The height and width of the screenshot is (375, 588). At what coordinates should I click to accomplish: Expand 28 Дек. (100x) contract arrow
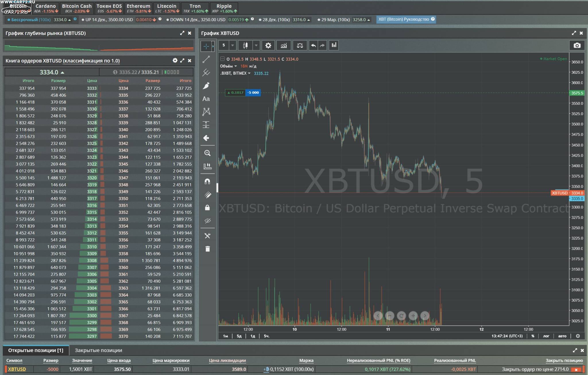pos(309,20)
